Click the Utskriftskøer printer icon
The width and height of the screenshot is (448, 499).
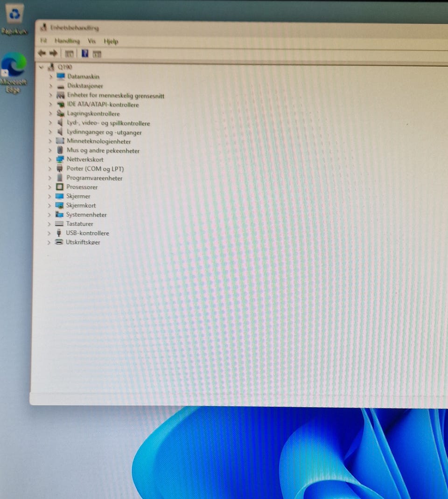pos(59,242)
